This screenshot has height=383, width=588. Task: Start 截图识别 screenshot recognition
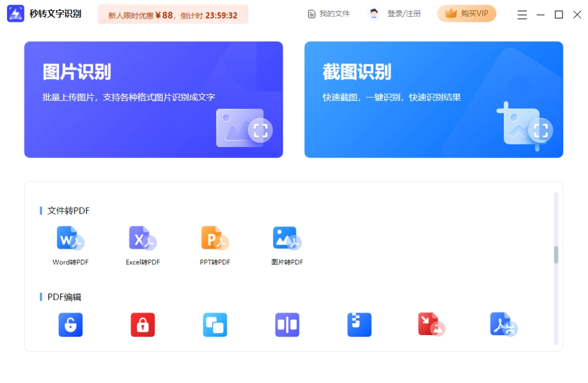tap(433, 100)
